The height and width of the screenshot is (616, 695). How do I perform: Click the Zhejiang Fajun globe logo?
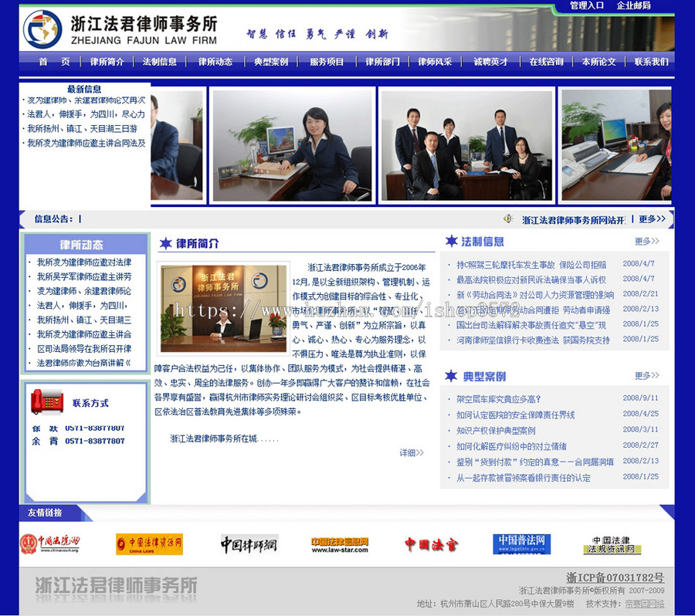(x=44, y=27)
